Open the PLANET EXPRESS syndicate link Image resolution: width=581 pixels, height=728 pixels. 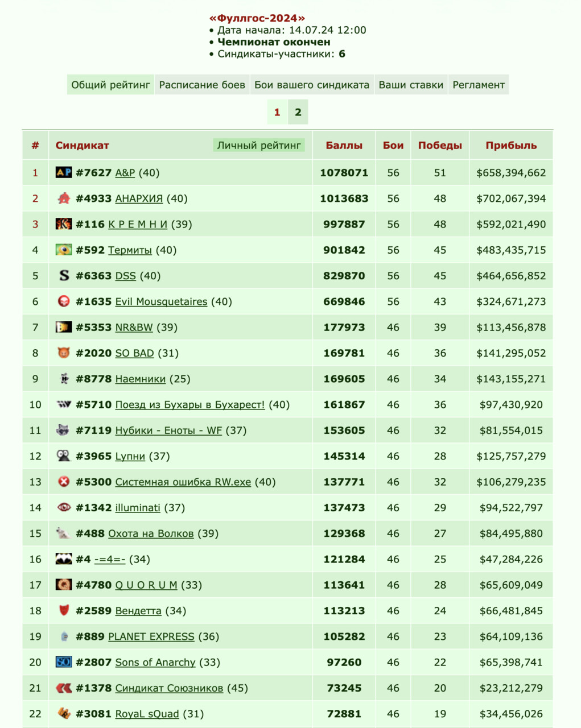151,636
